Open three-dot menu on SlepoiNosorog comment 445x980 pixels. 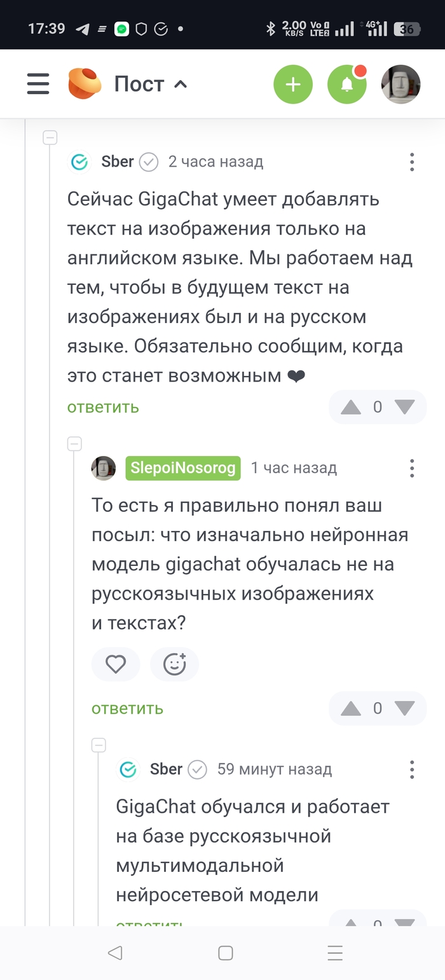pos(412,469)
